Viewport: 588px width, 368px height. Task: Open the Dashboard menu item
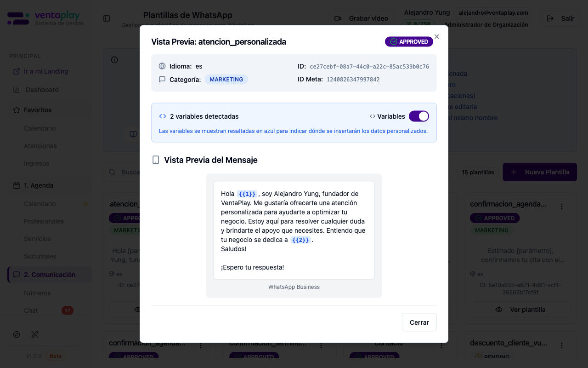pos(42,90)
